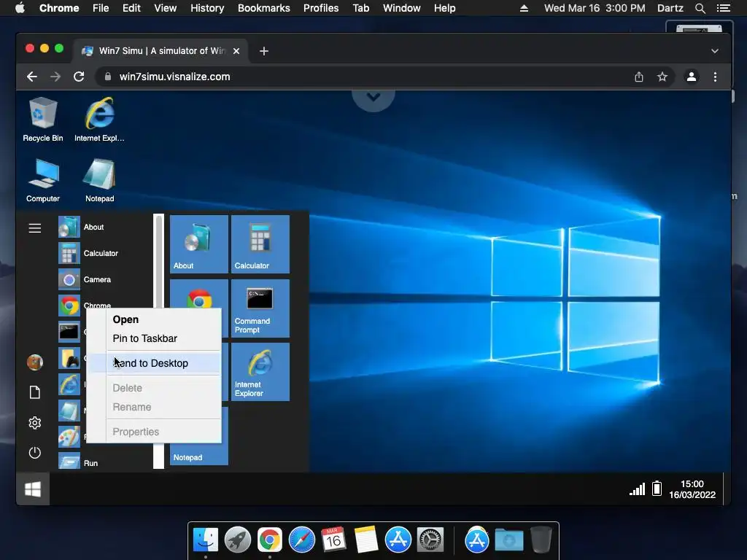Choose Send to Desktop in context menu
This screenshot has height=560, width=747.
153,363
